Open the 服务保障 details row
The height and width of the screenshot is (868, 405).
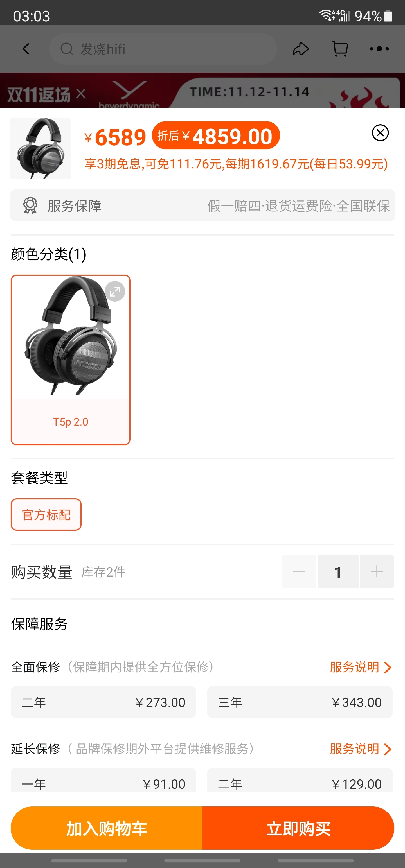coord(202,205)
